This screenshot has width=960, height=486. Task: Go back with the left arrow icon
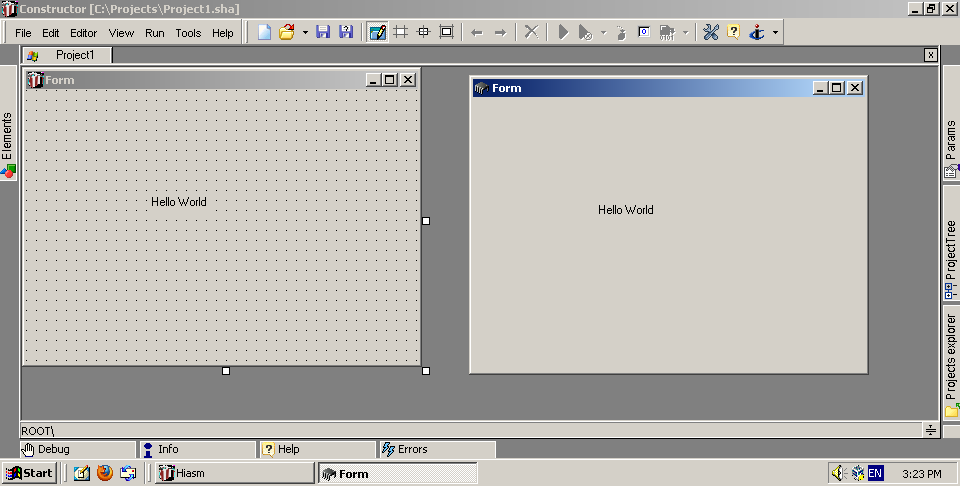(477, 32)
